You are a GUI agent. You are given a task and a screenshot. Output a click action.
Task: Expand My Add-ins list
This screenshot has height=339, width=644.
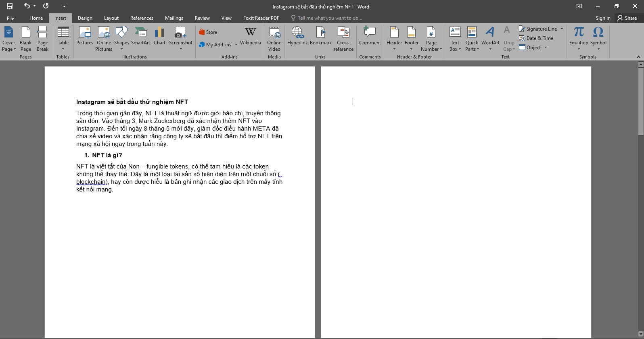(236, 45)
